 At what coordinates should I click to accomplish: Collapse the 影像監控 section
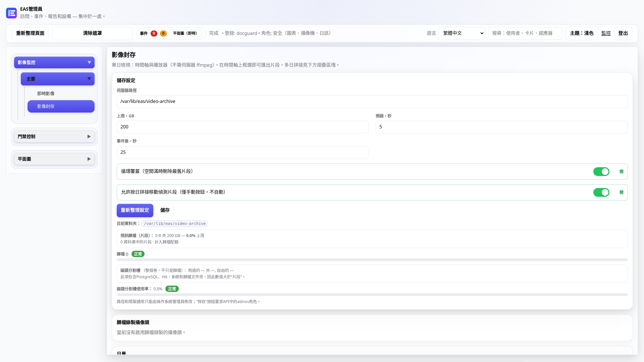point(54,63)
